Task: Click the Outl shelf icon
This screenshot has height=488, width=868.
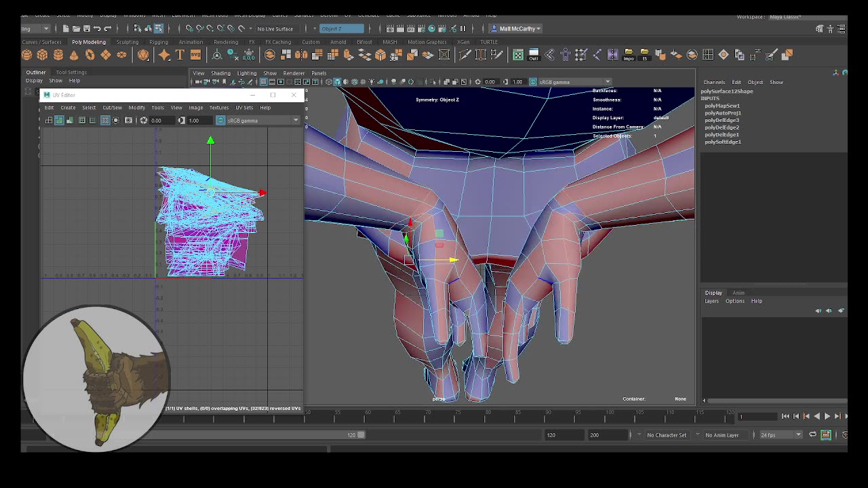Action: click(x=534, y=55)
